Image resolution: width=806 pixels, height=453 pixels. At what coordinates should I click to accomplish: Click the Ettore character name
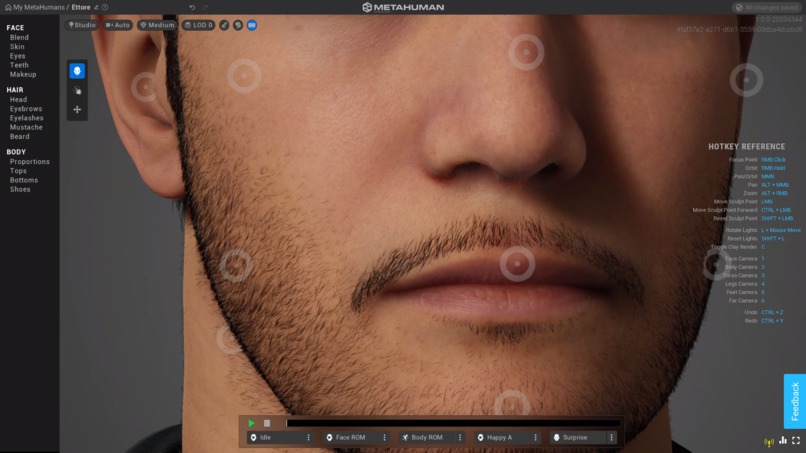81,7
